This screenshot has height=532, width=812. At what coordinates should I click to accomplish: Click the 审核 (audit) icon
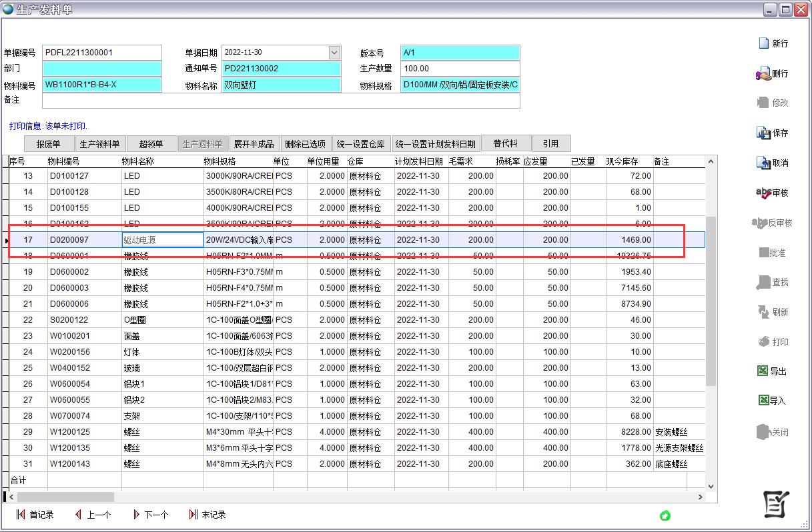point(763,193)
